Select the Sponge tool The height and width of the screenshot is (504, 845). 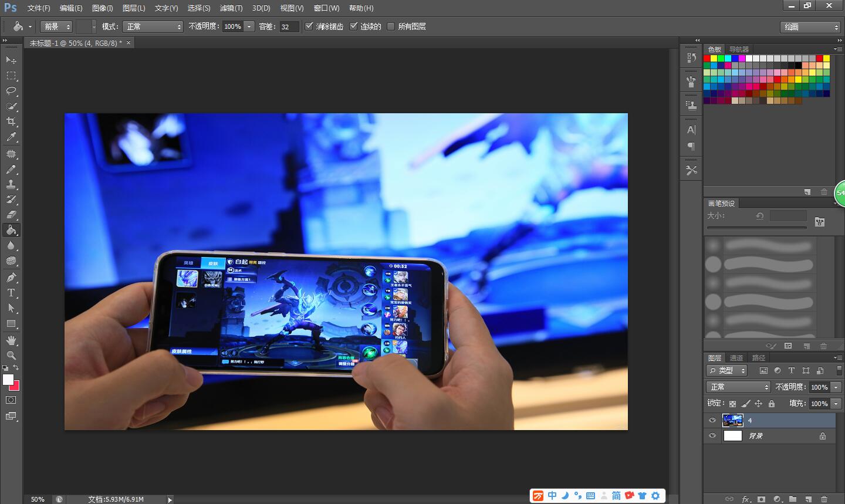coord(11,261)
